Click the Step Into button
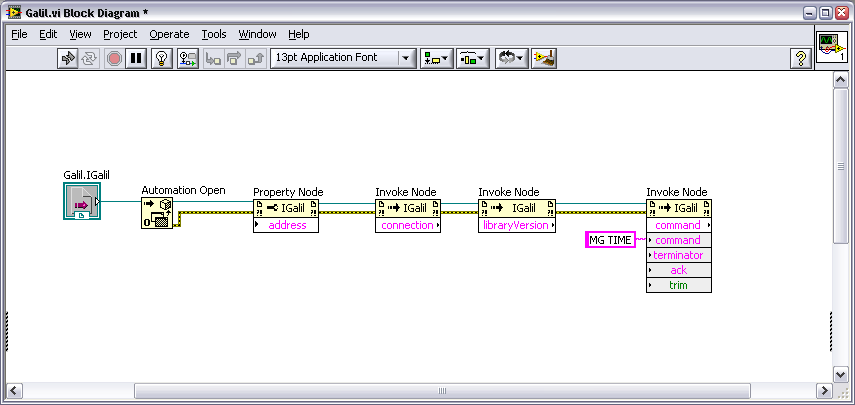Screen dimensions: 855x405 coord(213,58)
